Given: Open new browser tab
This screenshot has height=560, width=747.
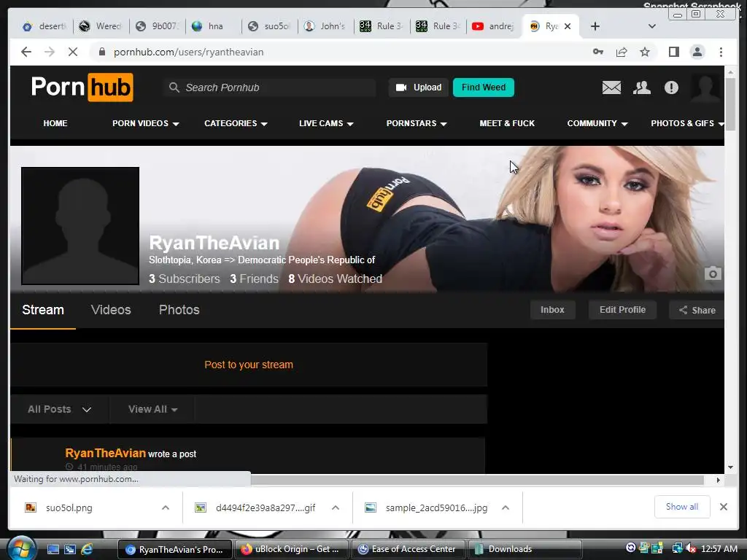Looking at the screenshot, I should [595, 26].
